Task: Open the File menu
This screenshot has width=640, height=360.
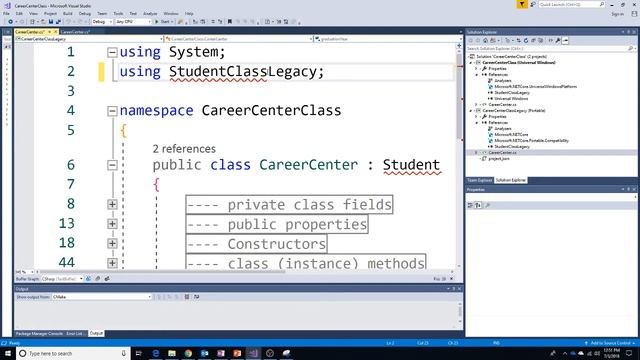Action: point(6,13)
